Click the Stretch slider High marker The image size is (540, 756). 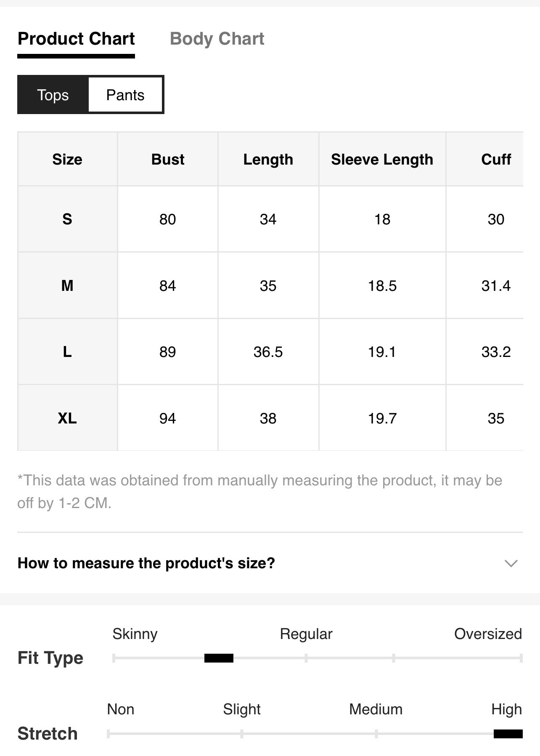508,734
